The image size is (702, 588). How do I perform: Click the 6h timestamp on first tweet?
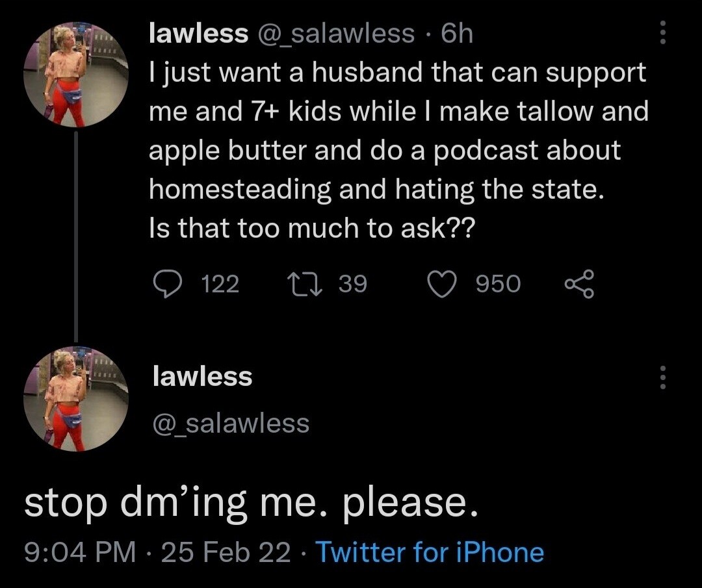[x=457, y=33]
